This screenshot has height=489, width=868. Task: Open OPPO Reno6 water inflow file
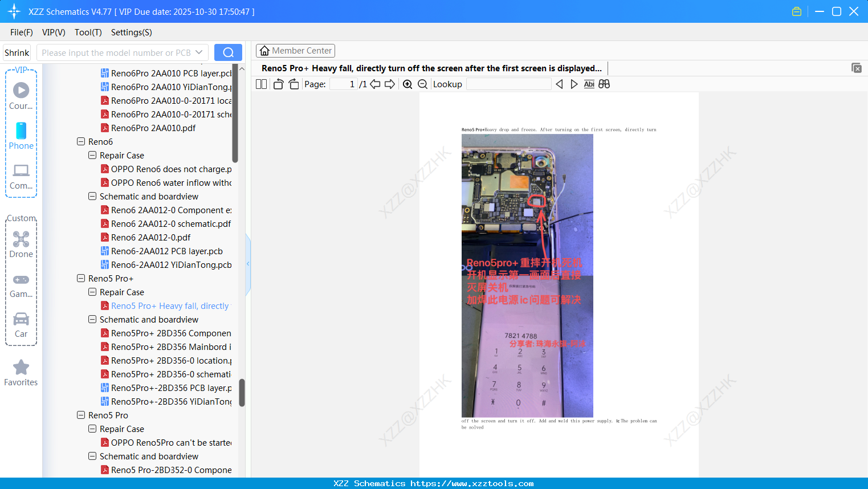click(166, 182)
